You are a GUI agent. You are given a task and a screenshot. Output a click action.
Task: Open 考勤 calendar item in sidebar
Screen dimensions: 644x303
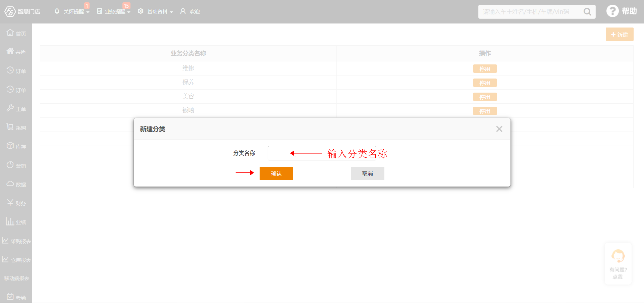click(x=16, y=297)
